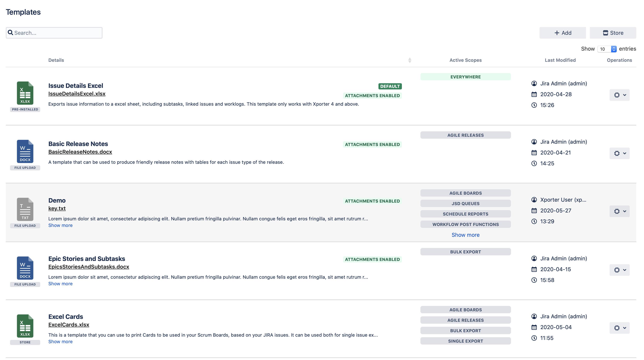This screenshot has height=360, width=644.
Task: Open gear operations menu for Demo template
Action: click(619, 211)
